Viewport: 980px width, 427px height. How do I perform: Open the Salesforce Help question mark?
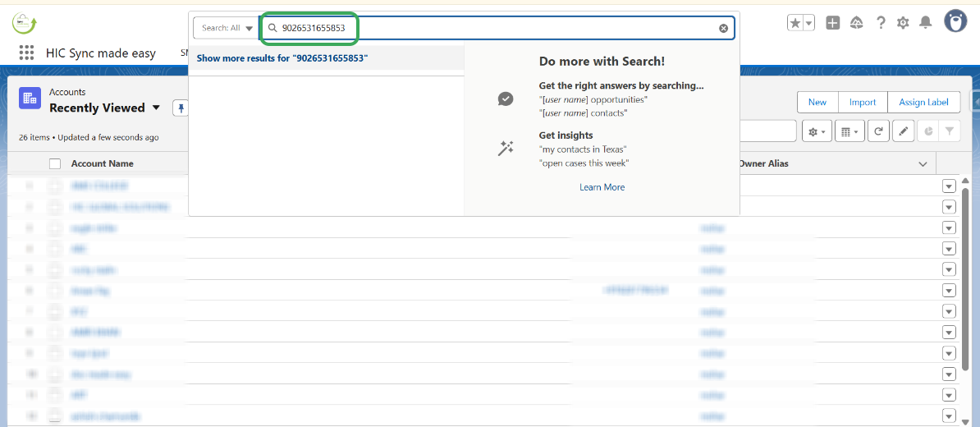(x=881, y=23)
